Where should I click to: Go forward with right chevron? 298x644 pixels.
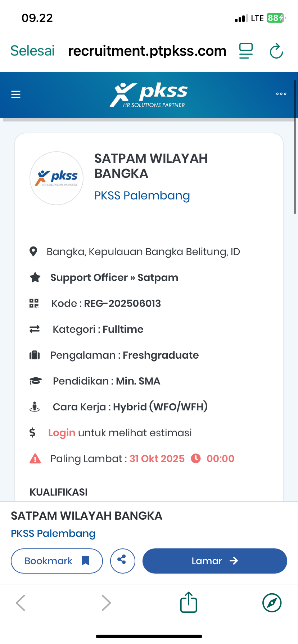pos(106,603)
